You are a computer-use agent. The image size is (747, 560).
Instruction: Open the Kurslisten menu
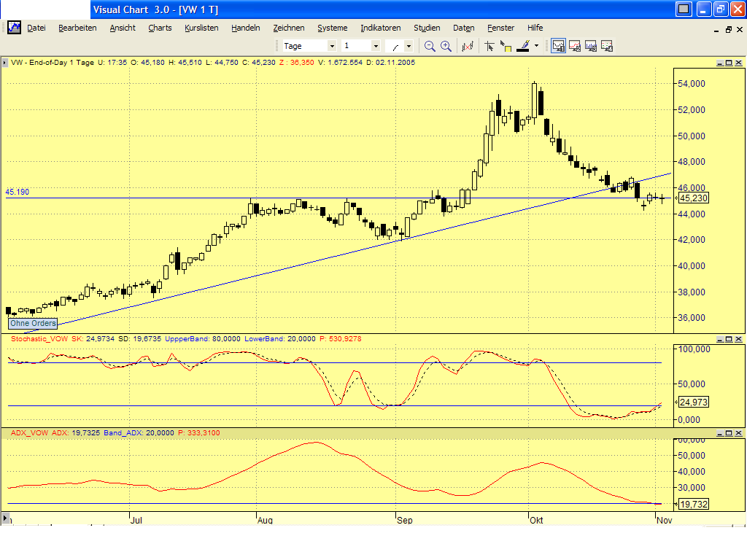201,28
